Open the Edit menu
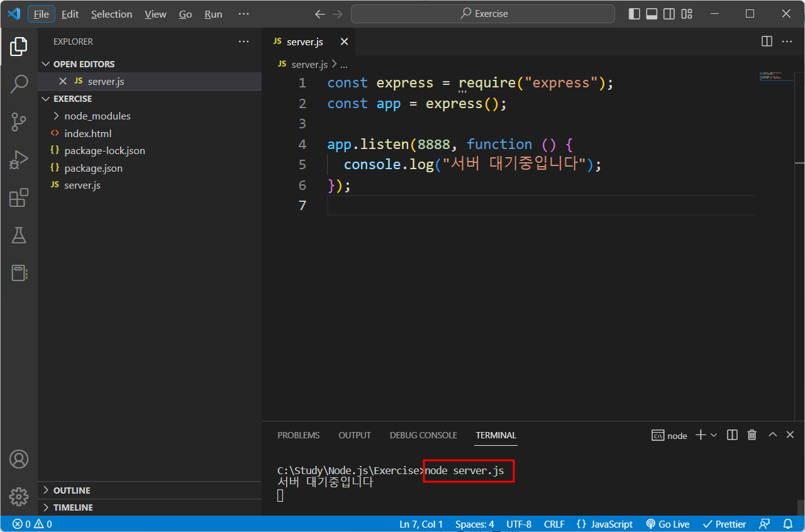 coord(70,14)
